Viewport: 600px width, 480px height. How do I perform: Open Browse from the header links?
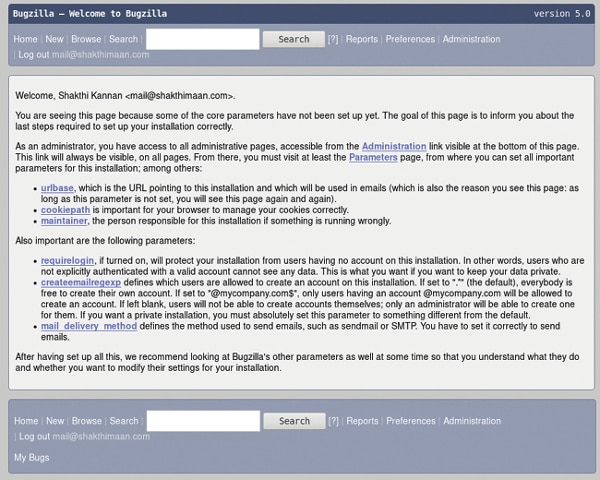86,39
